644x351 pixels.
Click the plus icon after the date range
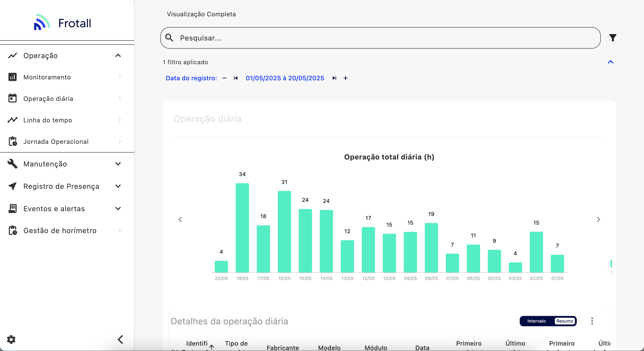[x=345, y=78]
